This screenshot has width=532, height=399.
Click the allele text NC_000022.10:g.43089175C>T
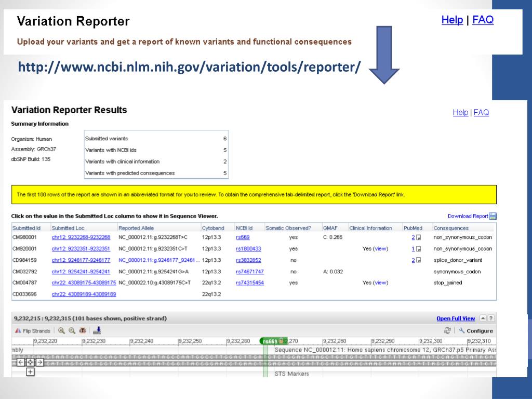155,283
